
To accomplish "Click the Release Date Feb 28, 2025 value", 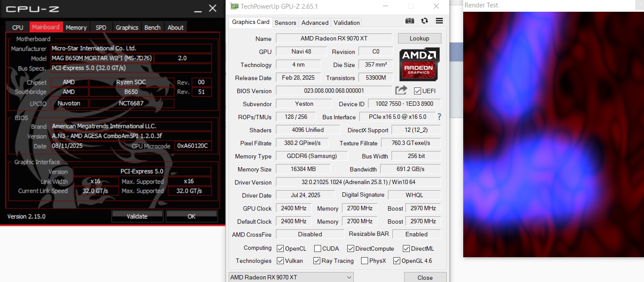I will [x=298, y=77].
